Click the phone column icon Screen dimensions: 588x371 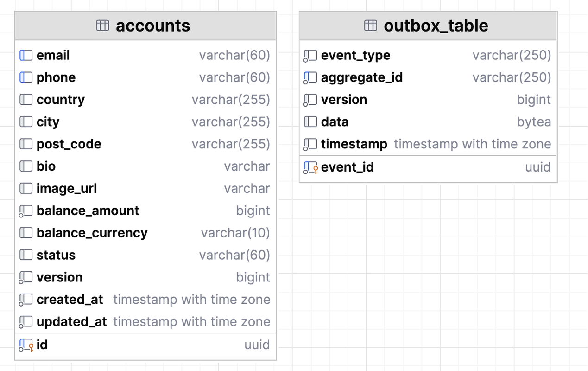[26, 77]
